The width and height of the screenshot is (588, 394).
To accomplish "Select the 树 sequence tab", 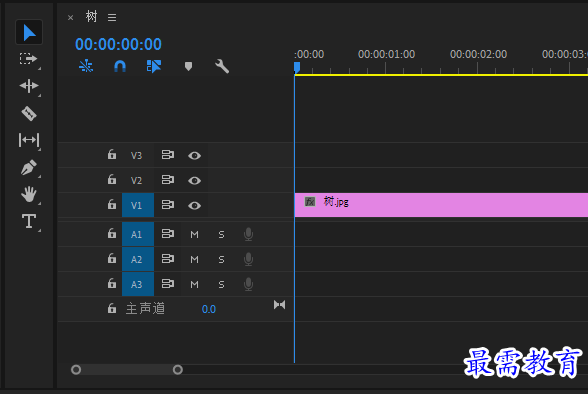I will coord(92,16).
